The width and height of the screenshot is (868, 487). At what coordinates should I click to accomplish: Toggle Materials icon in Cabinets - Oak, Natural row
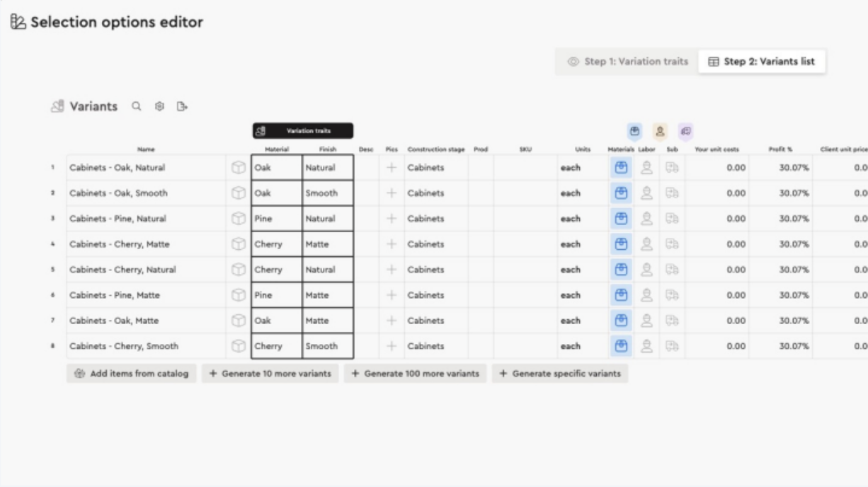pyautogui.click(x=621, y=168)
